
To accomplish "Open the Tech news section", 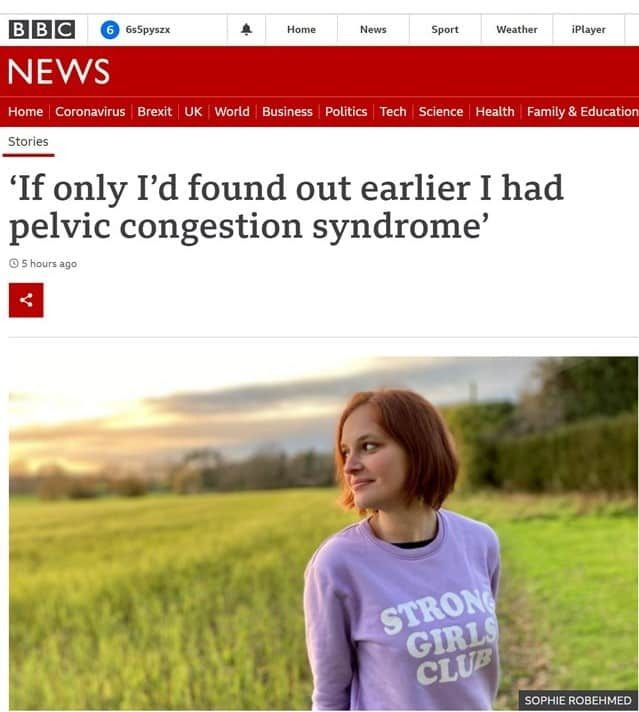I will (393, 111).
